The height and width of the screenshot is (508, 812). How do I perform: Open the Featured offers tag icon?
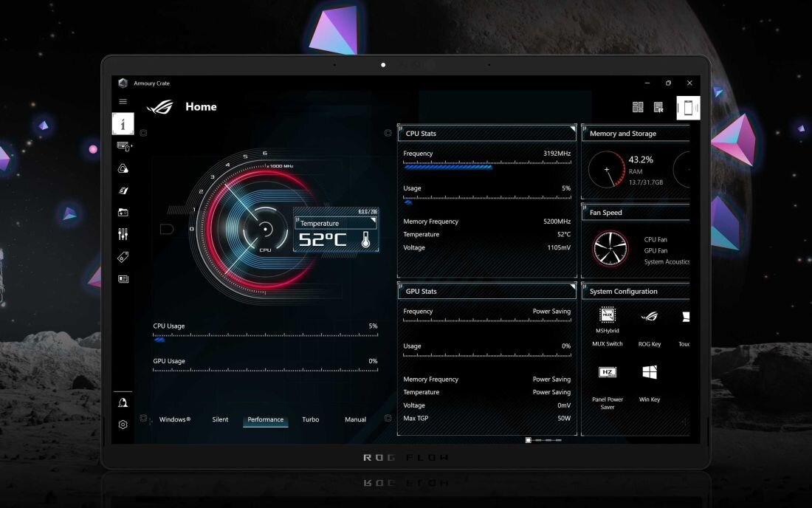tap(123, 256)
